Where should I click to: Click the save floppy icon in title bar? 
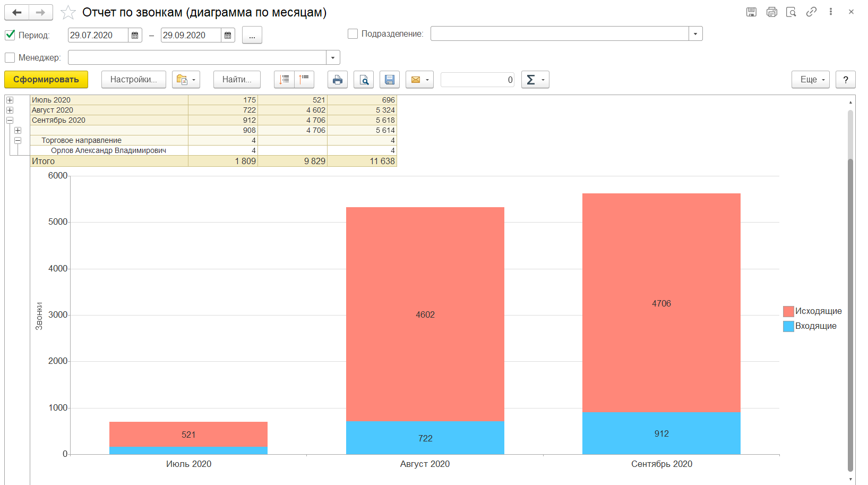pos(751,12)
